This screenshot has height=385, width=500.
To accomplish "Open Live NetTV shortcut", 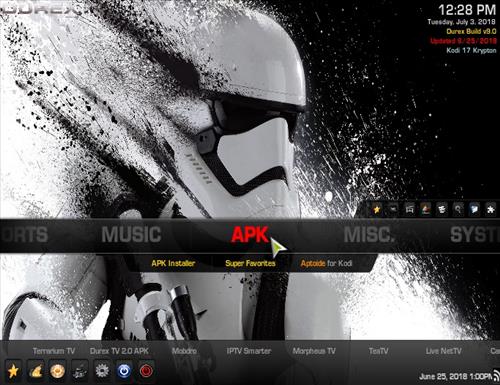I will (x=443, y=351).
